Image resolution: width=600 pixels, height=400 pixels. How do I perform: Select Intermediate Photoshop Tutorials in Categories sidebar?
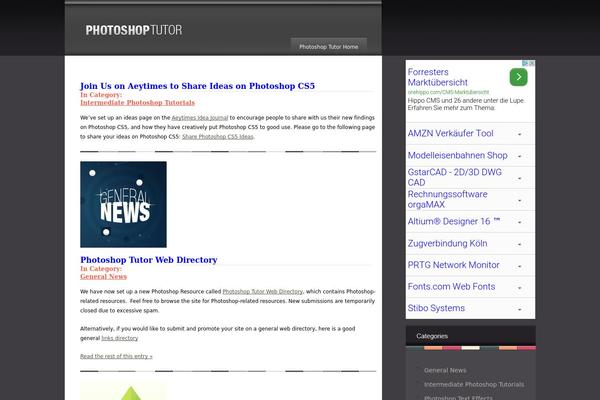(474, 384)
